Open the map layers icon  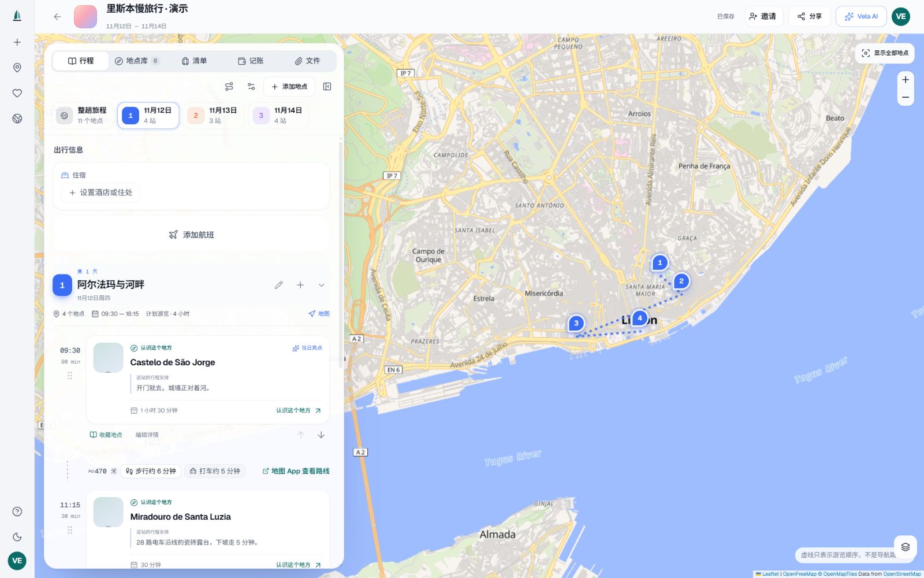point(905,547)
